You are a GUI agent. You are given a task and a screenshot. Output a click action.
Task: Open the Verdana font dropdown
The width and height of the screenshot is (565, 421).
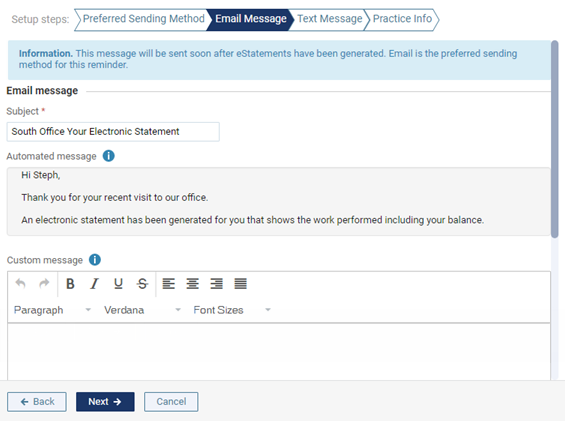coord(142,310)
